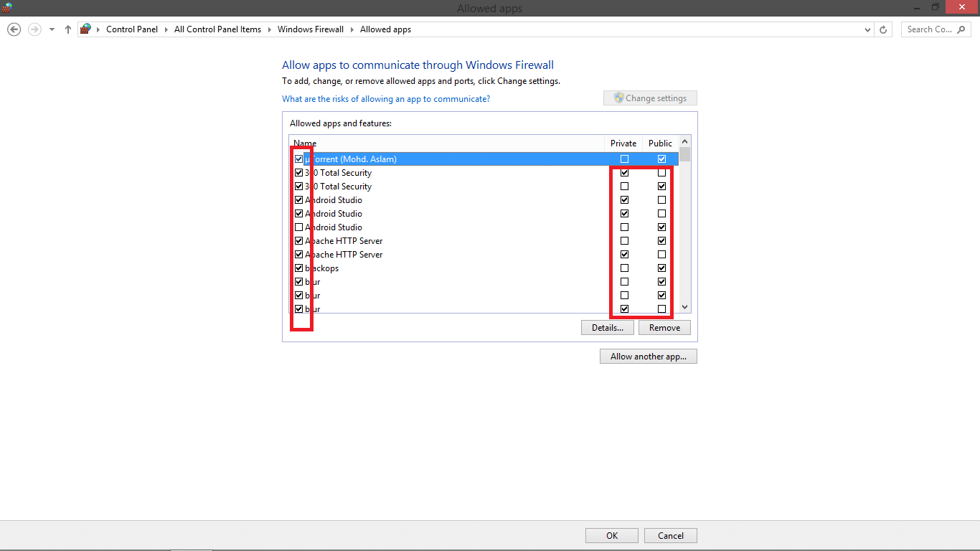Uncheck the µTorrent (Mohd. Aslam) name checkbox
This screenshot has height=551, width=980.
(x=299, y=159)
